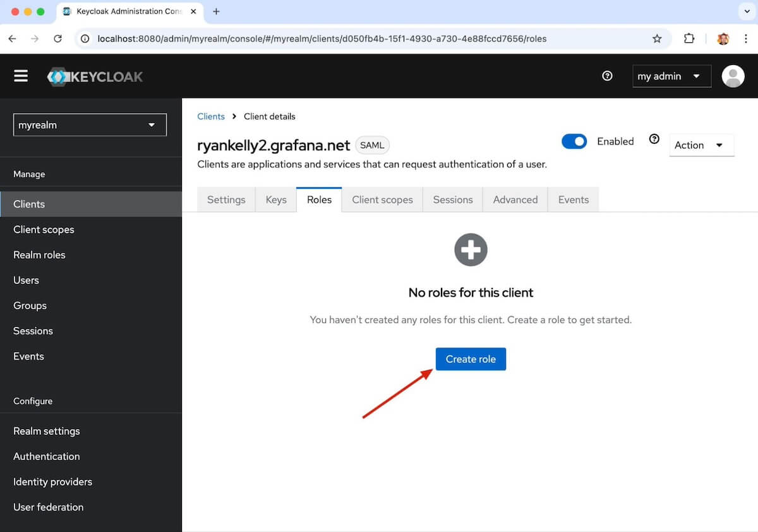Go to Realm roles in sidebar

click(91, 254)
